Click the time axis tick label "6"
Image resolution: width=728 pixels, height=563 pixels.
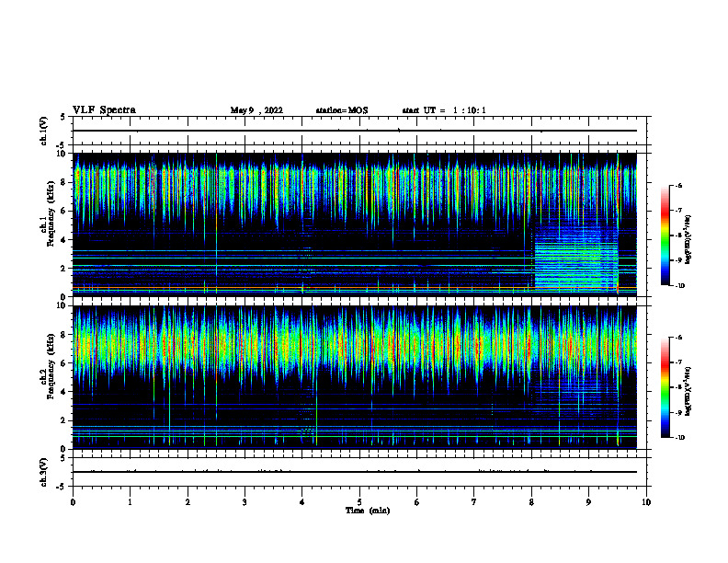point(417,502)
